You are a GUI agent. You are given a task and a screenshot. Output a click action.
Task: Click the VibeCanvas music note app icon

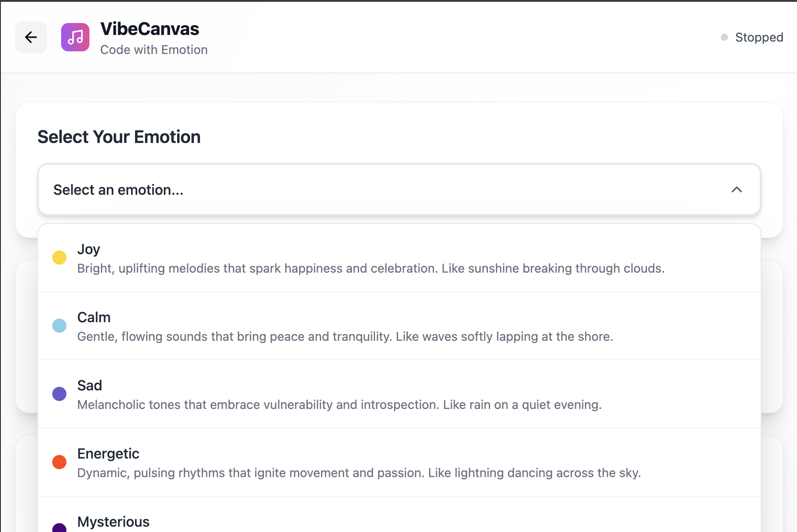pos(75,37)
